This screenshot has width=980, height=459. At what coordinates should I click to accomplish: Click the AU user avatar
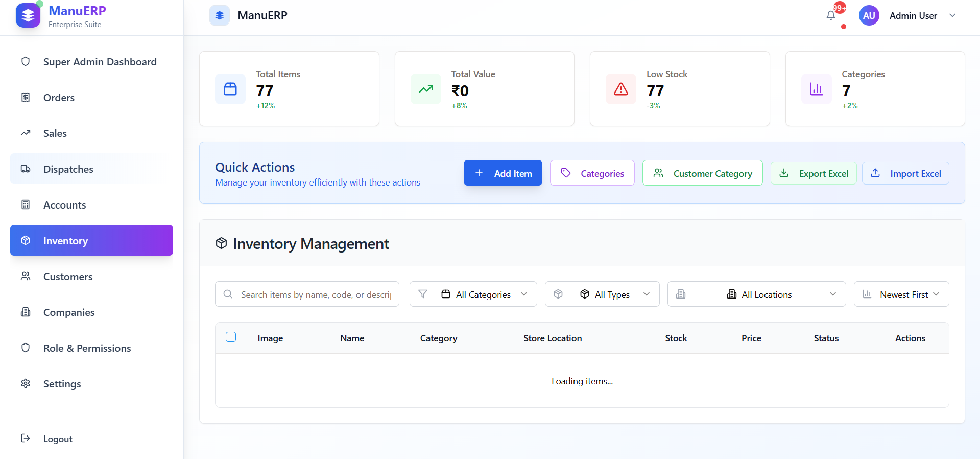(869, 15)
